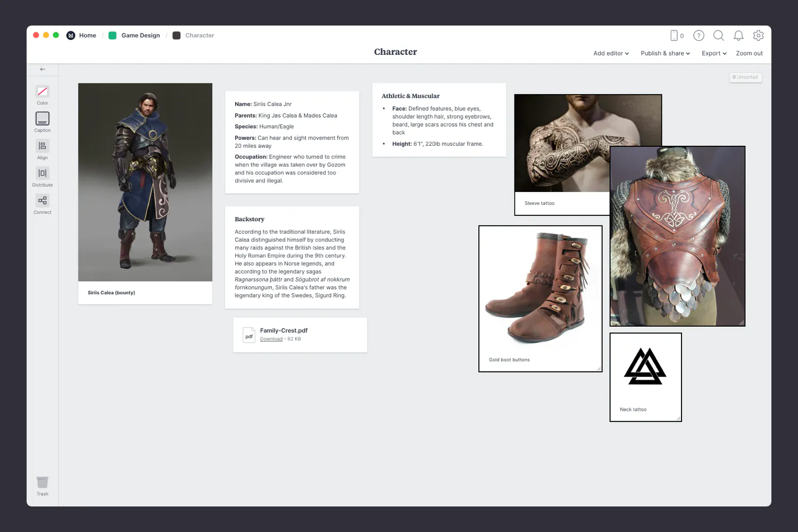798x532 pixels.
Task: Go to the Game Design breadcrumb
Action: pyautogui.click(x=140, y=35)
